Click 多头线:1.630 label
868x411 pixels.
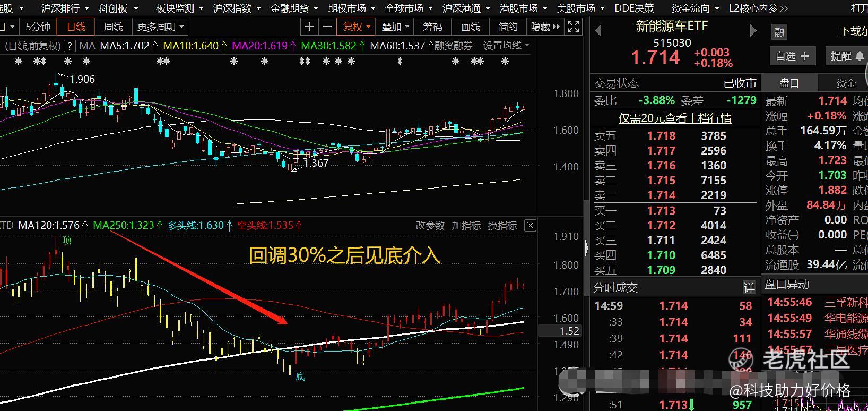[196, 226]
